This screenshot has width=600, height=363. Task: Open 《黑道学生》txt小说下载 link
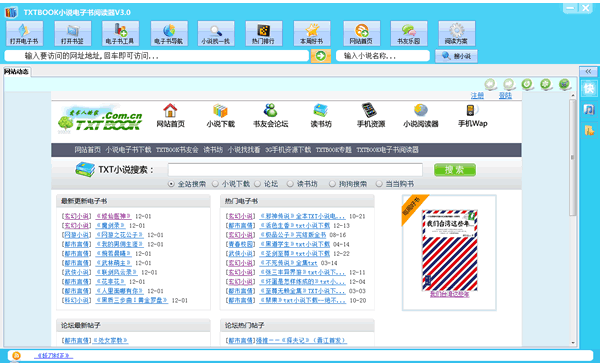point(294,244)
